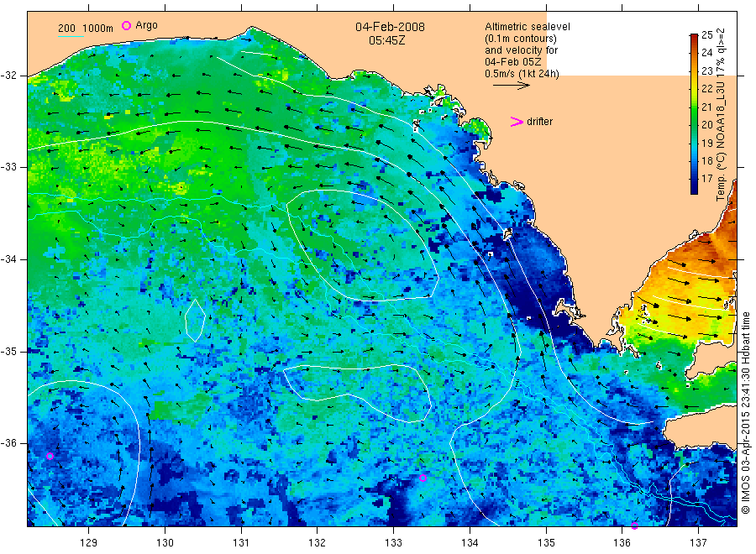Click the latitude label -35

pos(8,351)
